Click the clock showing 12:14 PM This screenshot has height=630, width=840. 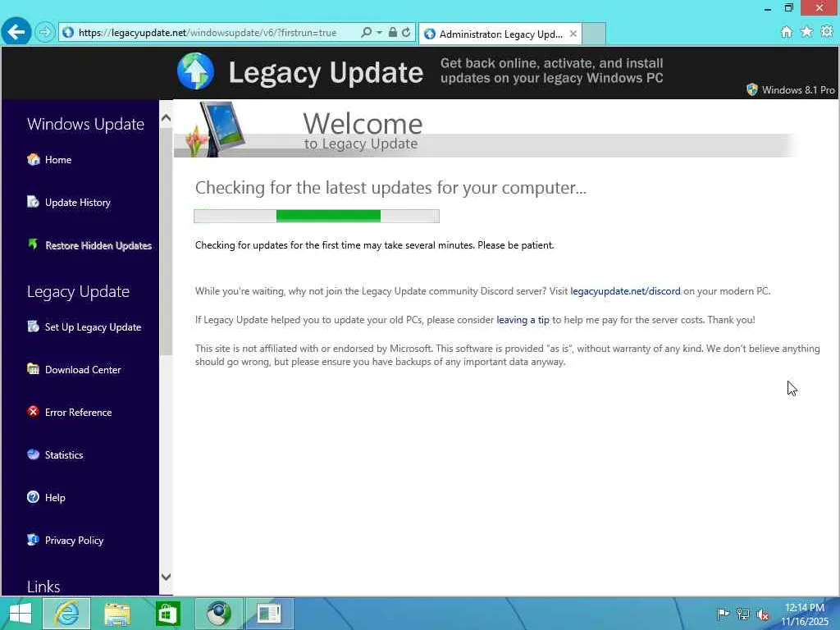pos(804,608)
